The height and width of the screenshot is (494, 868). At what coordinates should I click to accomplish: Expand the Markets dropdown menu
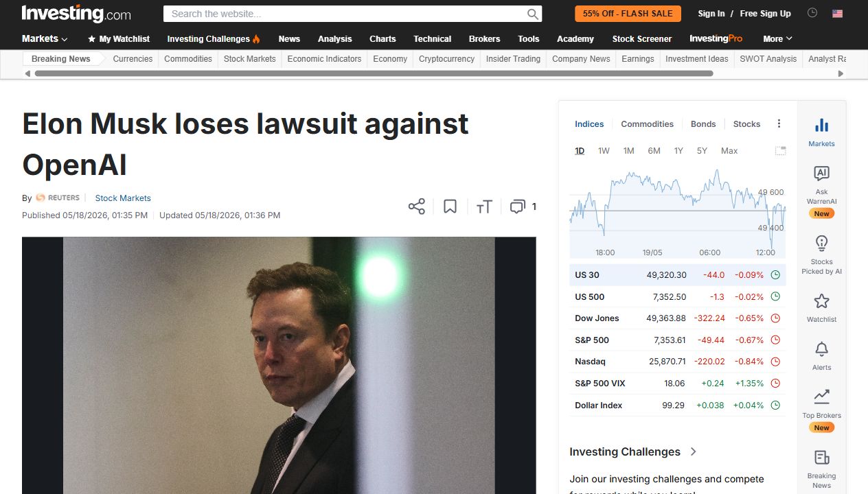tap(45, 39)
